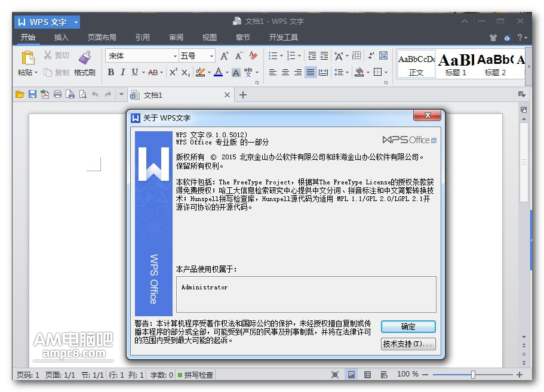Open the 视图 (View) tab
544x392 pixels.
coord(210,37)
